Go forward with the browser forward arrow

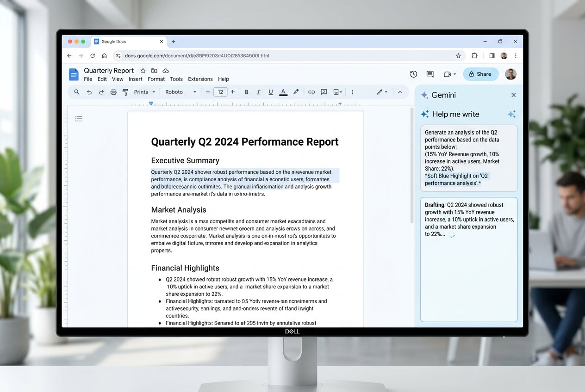[x=81, y=56]
